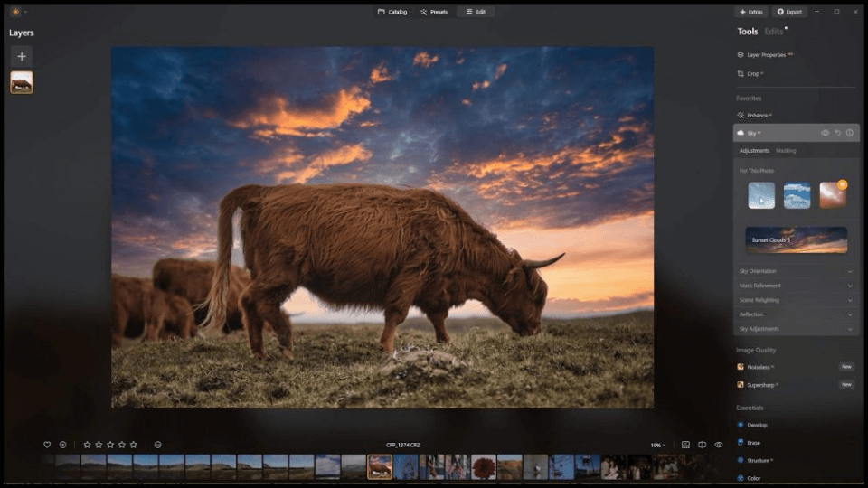Mark photo as favorite with heart

pos(47,445)
